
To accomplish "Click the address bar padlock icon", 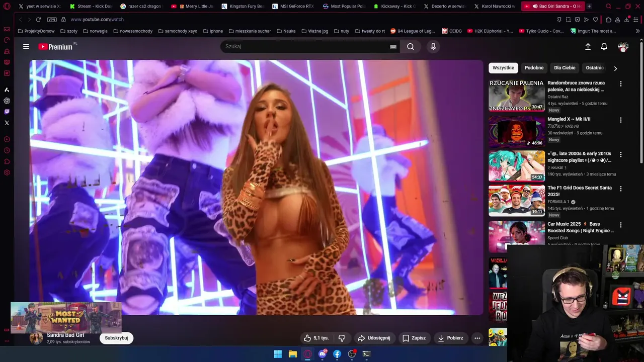I will [x=63, y=20].
